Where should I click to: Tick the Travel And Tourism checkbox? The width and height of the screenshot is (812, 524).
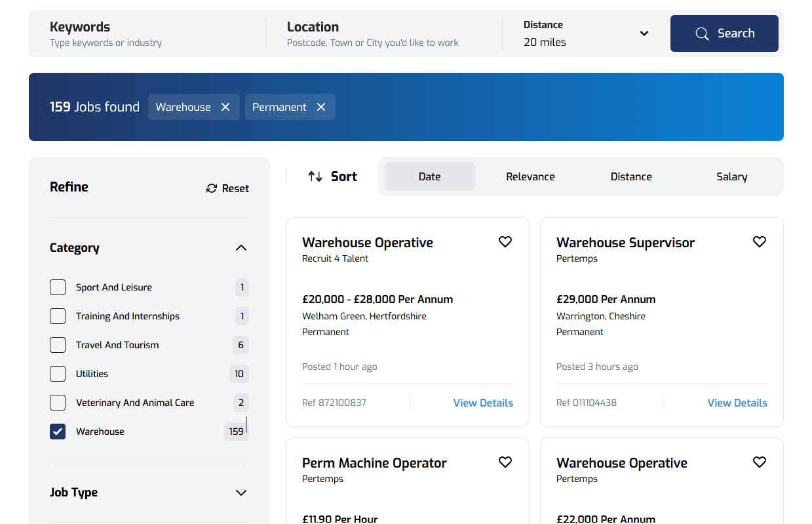pyautogui.click(x=58, y=345)
